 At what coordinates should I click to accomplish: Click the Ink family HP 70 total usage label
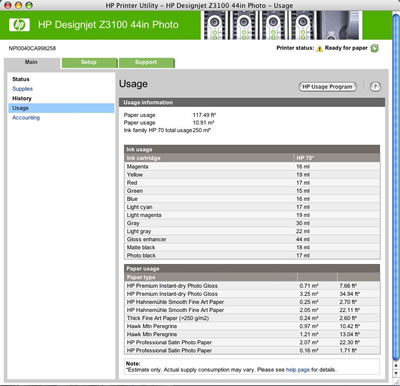point(158,130)
